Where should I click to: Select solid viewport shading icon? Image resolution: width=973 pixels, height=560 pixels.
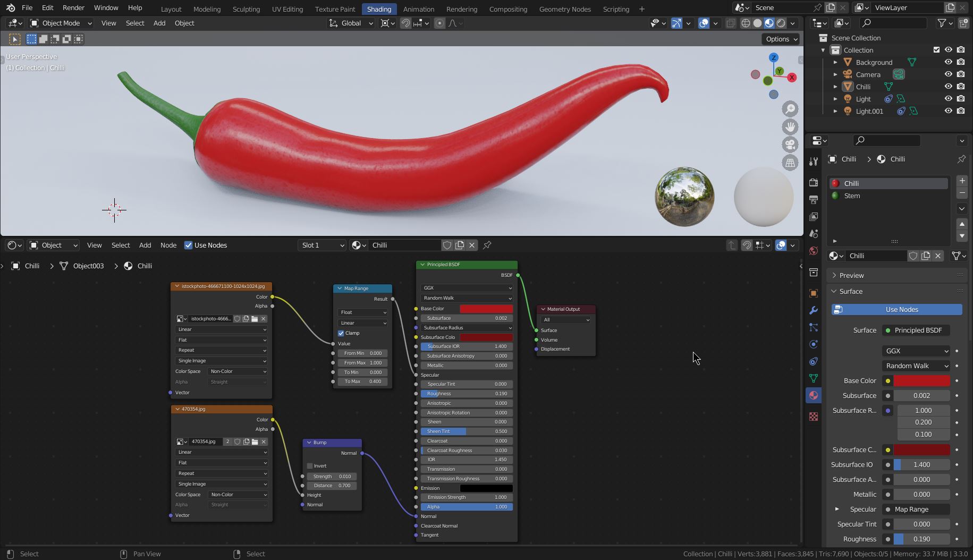757,23
